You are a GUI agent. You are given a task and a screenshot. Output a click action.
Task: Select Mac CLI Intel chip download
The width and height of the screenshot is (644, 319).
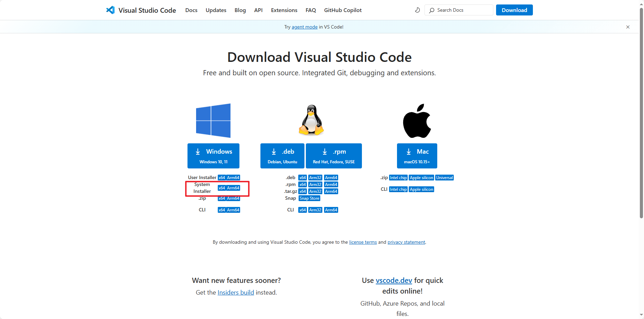(x=398, y=189)
